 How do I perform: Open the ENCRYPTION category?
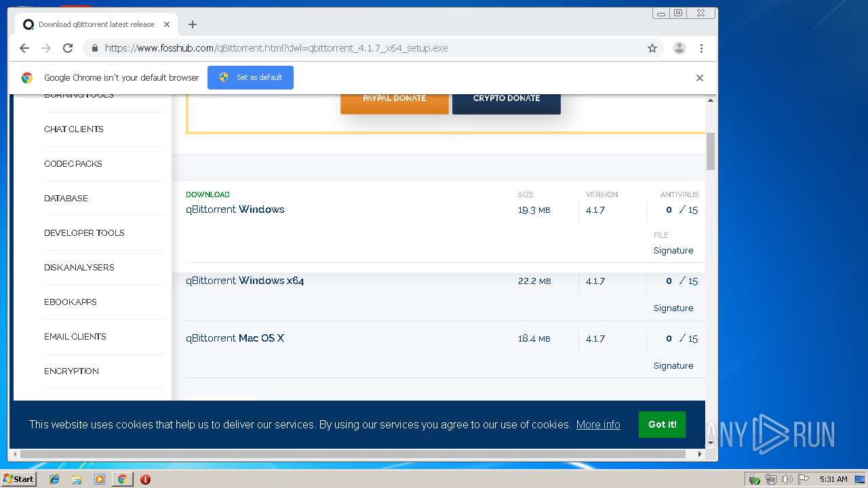pyautogui.click(x=71, y=371)
